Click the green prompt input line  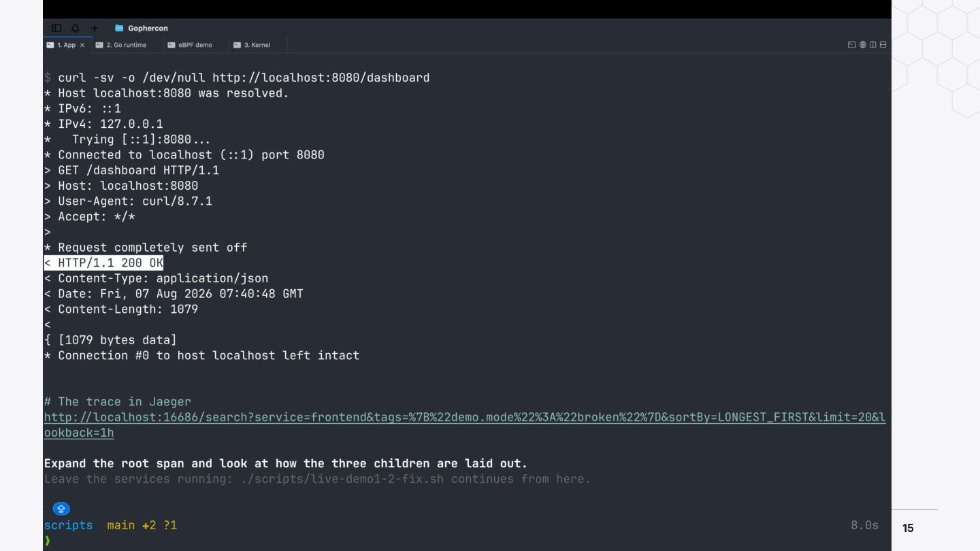click(467, 541)
